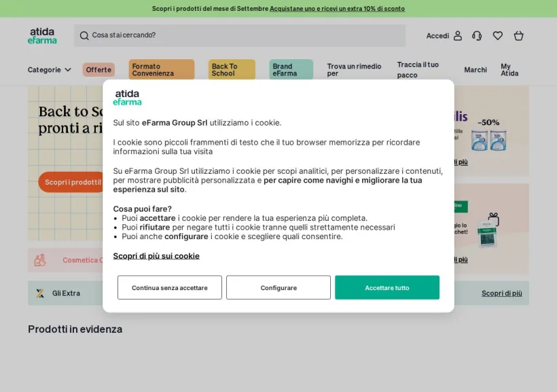
Task: Click Scopri di più in Gli Extra bar
Action: [501, 293]
